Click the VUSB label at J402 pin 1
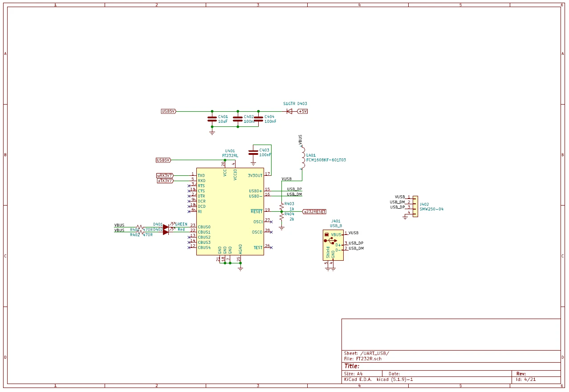Screen dimensions: 569x392 pos(400,197)
